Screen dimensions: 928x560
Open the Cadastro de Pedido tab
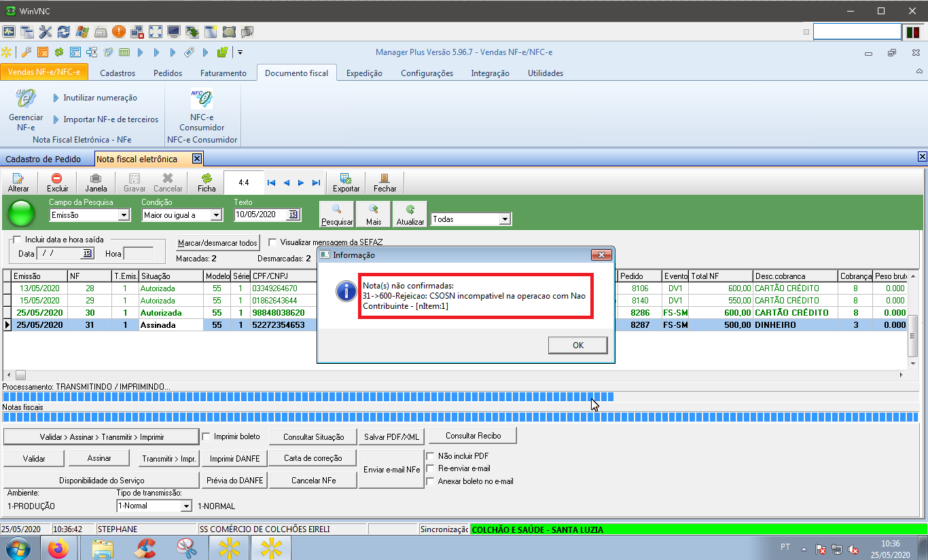coord(43,159)
